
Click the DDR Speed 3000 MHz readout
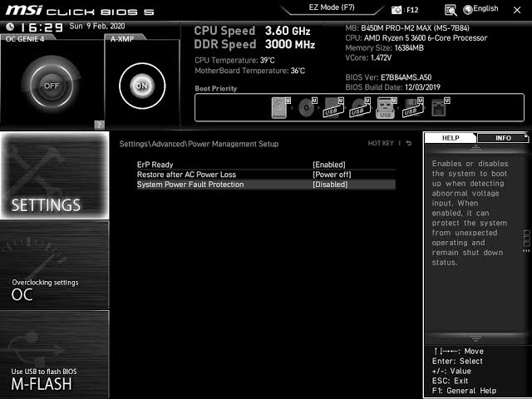(x=254, y=44)
